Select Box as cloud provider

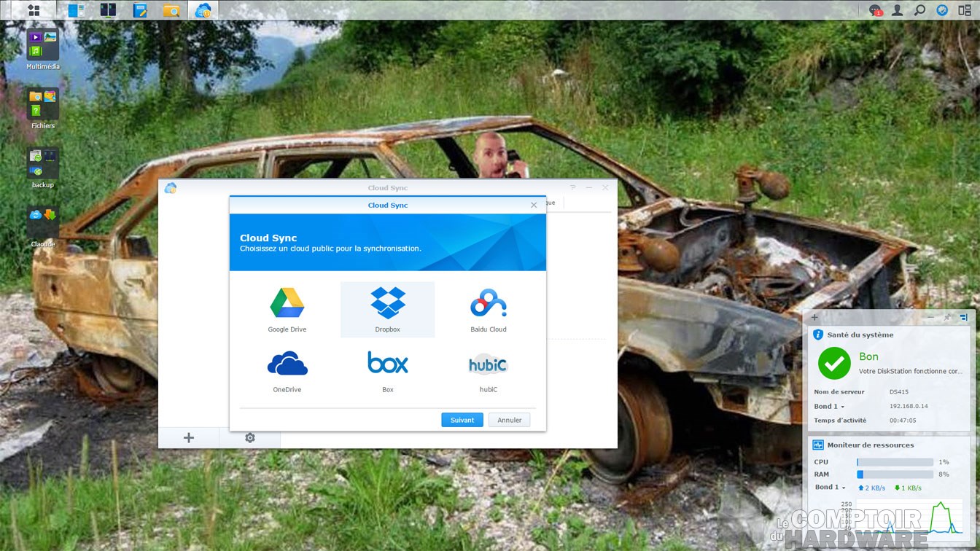click(x=387, y=370)
